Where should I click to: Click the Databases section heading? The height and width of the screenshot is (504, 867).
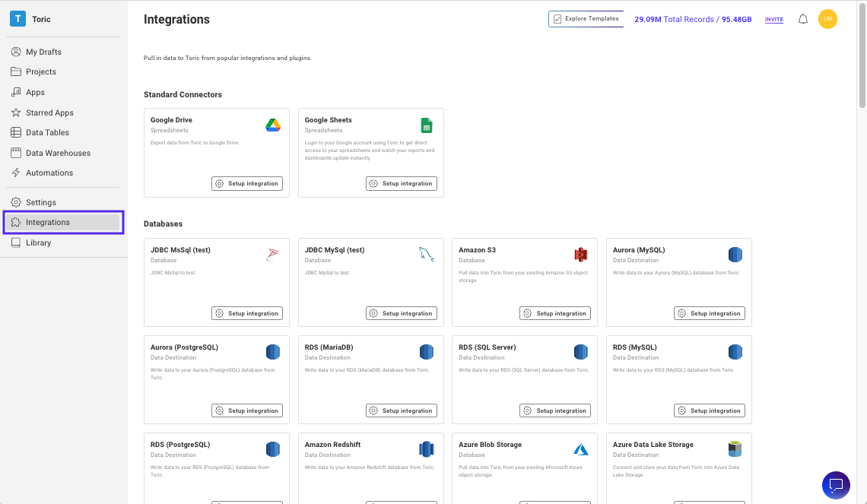(x=163, y=223)
